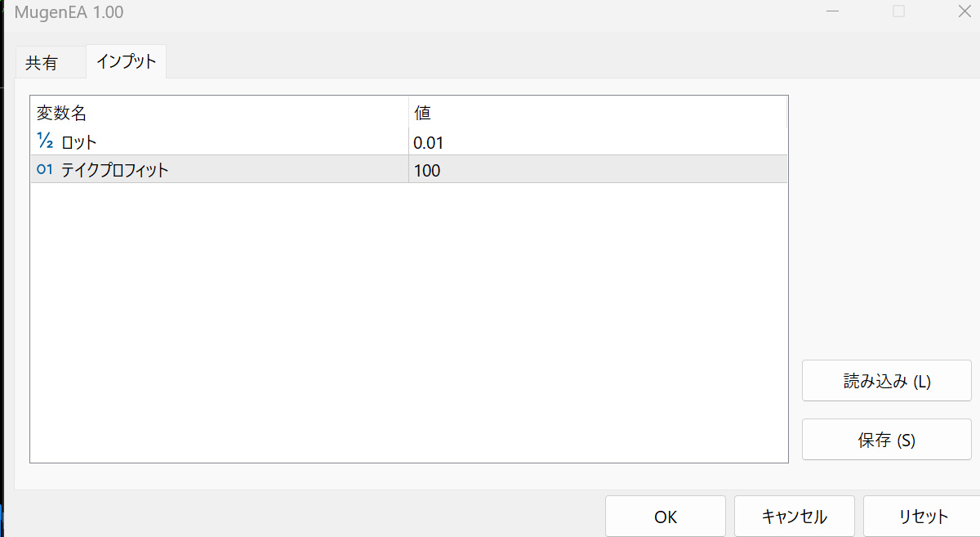Click the MugenEA 1.00 title bar
Screen dimensions: 980x537
tap(408, 12)
